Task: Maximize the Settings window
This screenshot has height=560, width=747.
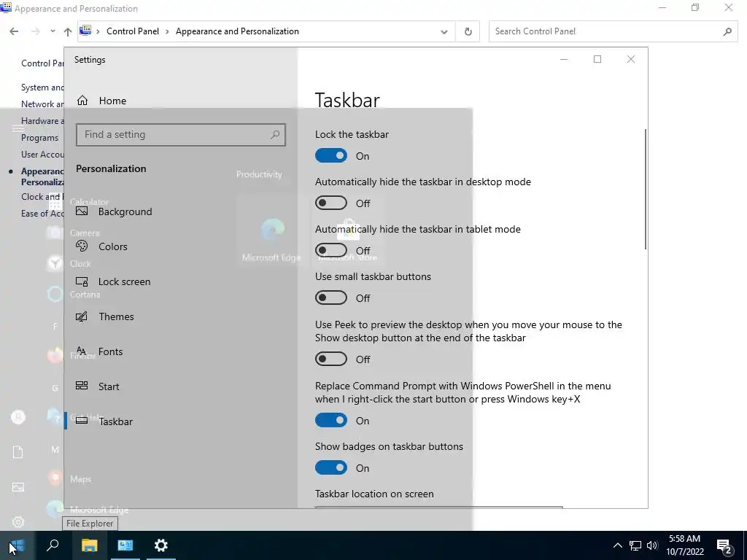Action: [x=597, y=59]
